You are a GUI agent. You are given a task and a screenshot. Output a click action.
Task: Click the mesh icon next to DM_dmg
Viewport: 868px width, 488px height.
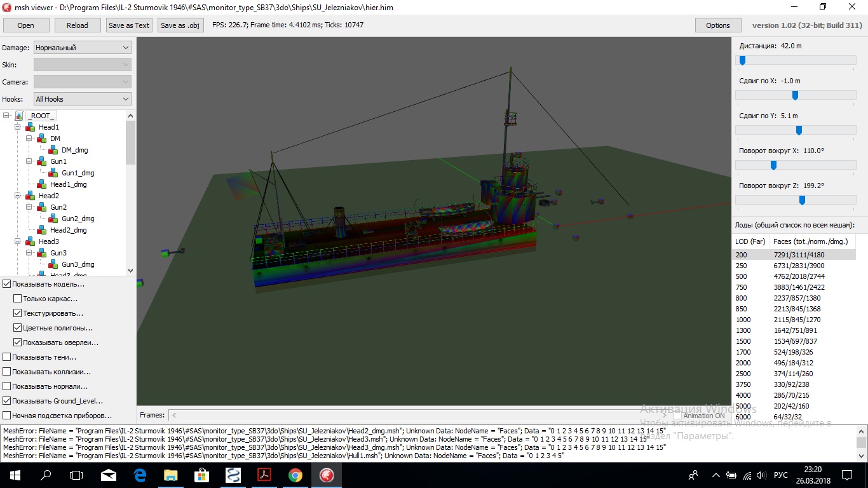pos(53,150)
